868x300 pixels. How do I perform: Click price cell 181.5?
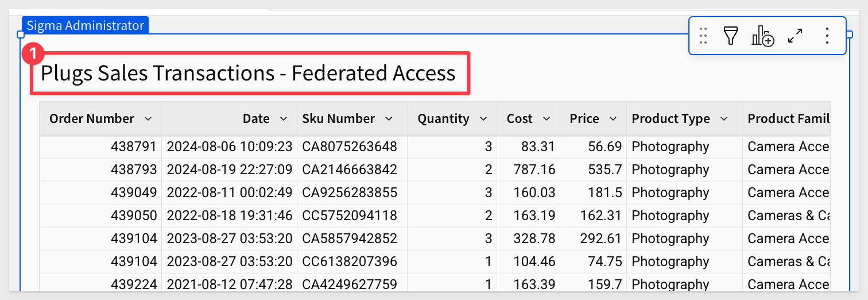[x=594, y=193]
